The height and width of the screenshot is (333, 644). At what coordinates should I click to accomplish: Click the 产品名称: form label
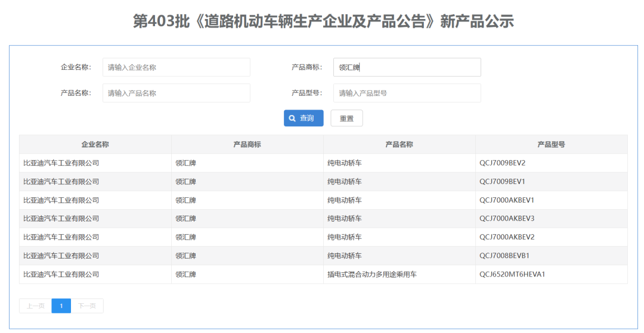pyautogui.click(x=76, y=93)
